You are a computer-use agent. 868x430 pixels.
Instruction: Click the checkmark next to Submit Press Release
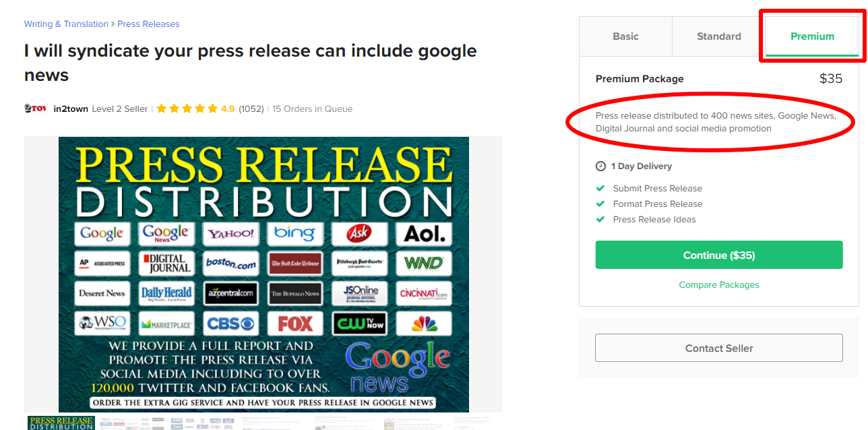tap(600, 189)
